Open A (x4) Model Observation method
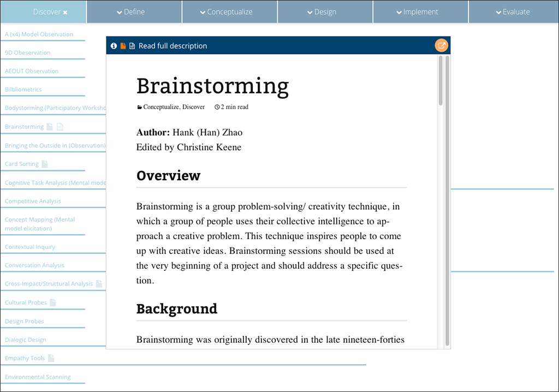The height and width of the screenshot is (392, 559). [x=39, y=34]
